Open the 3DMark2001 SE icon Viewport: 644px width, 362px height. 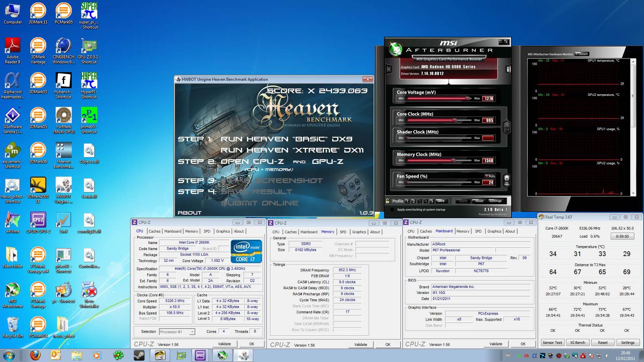(38, 190)
